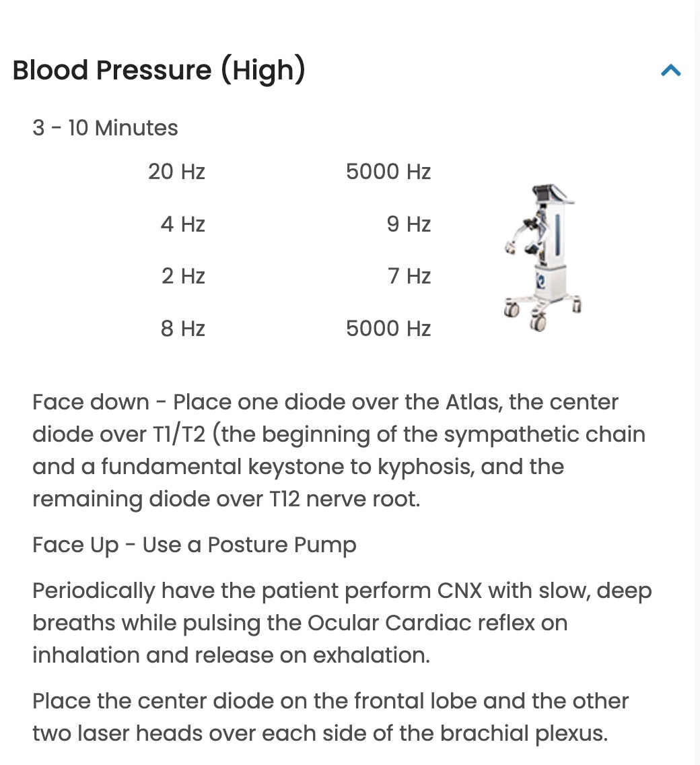
Task: Collapse the Blood Pressure (High) section chevron
Action: point(671,71)
